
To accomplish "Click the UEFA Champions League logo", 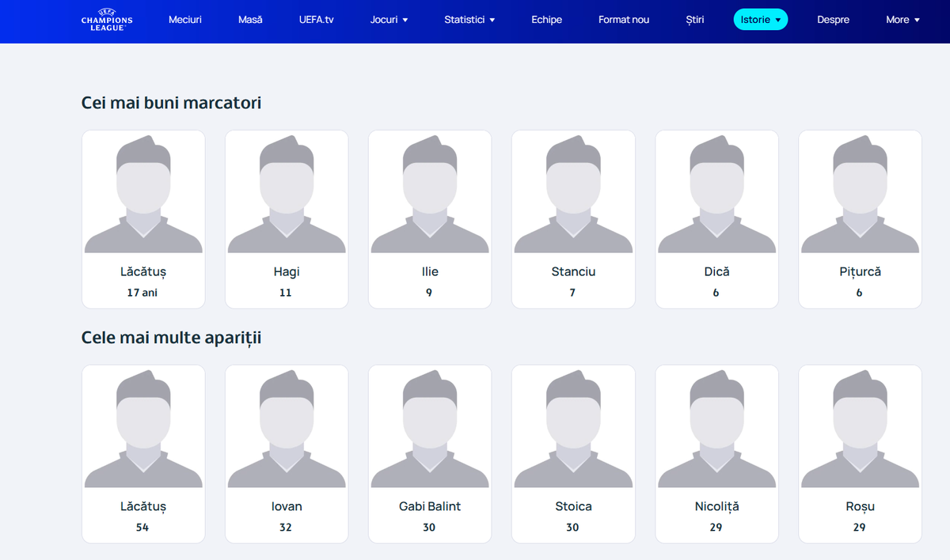I will (x=106, y=19).
